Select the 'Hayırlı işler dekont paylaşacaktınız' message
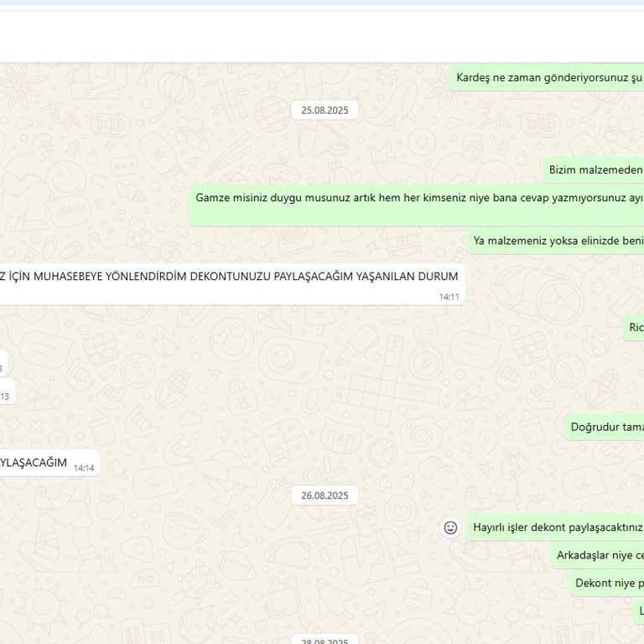 pyautogui.click(x=555, y=527)
